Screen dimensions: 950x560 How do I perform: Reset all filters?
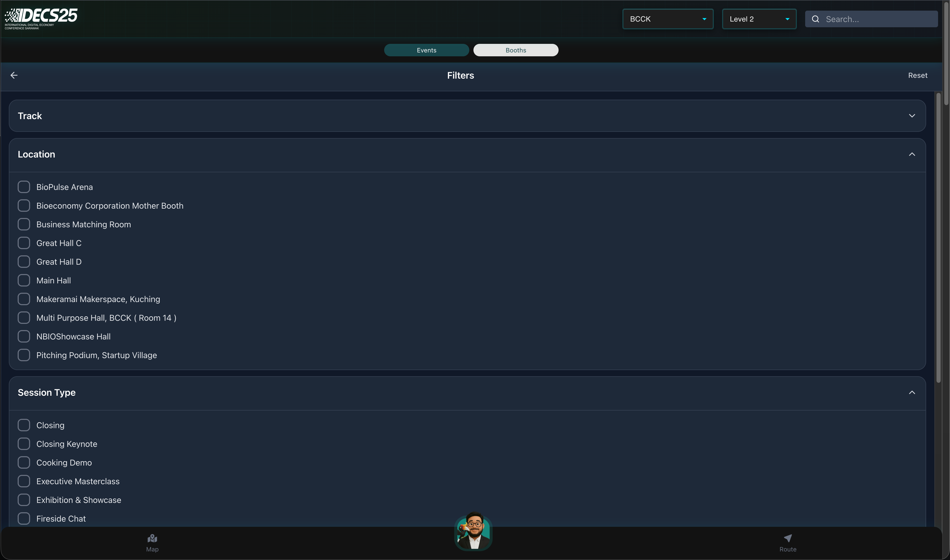point(918,76)
